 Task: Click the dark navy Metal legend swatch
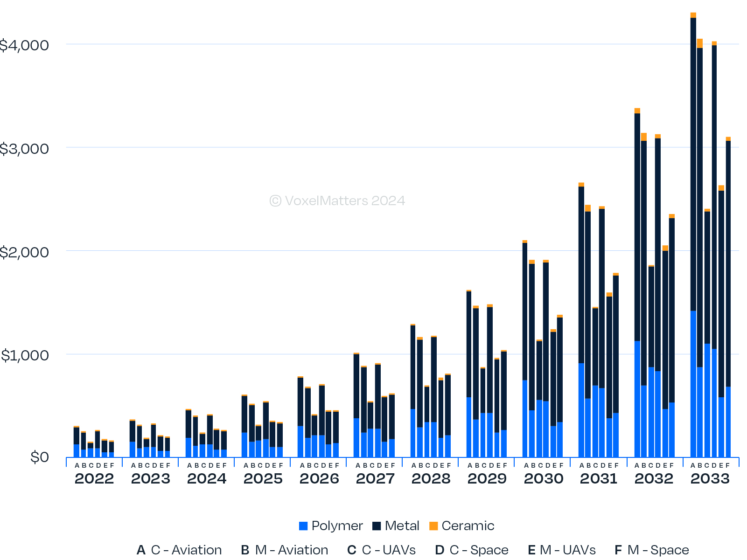point(377,526)
